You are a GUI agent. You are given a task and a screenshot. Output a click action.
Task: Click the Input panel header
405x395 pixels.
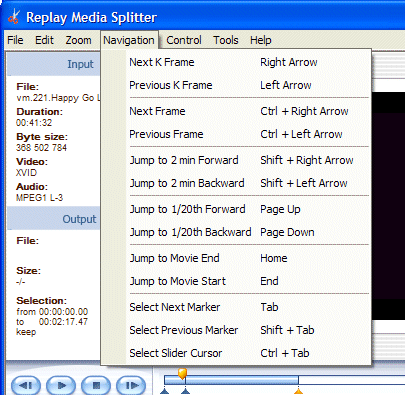point(54,64)
